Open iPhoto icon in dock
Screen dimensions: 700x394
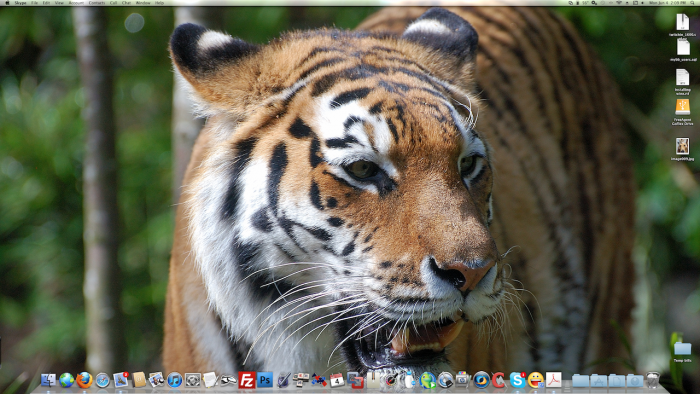(156, 379)
